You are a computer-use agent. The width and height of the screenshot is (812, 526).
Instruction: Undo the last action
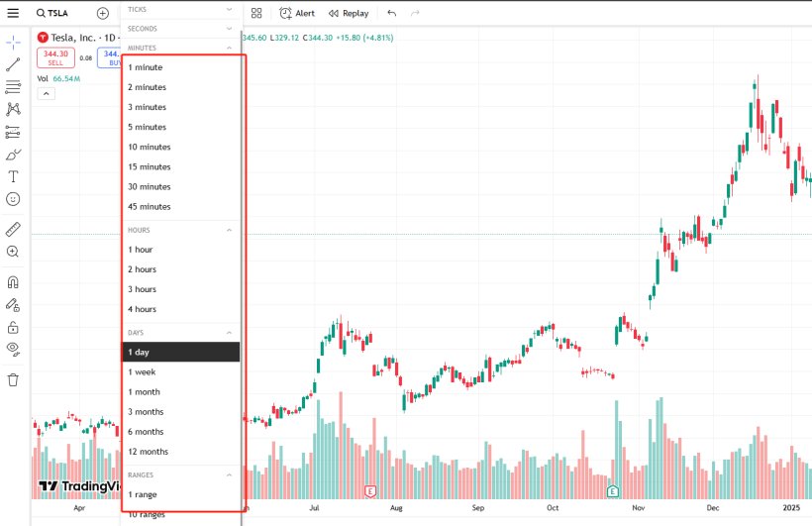tap(392, 13)
